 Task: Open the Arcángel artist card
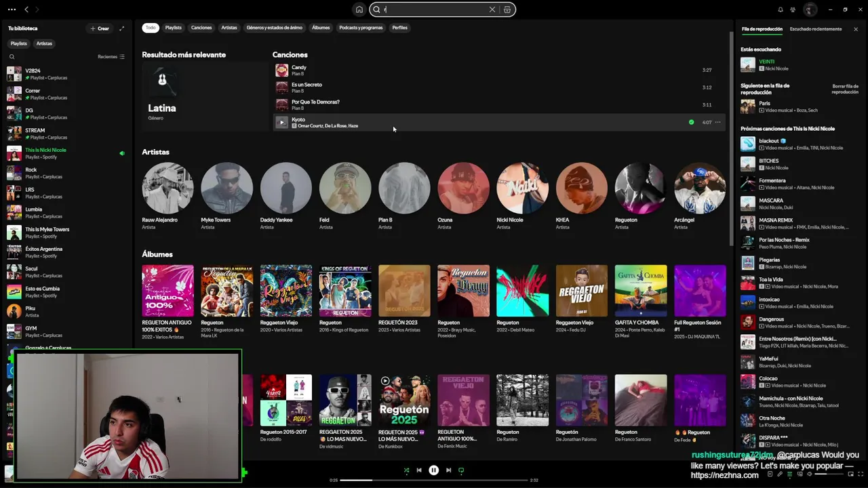pyautogui.click(x=700, y=197)
